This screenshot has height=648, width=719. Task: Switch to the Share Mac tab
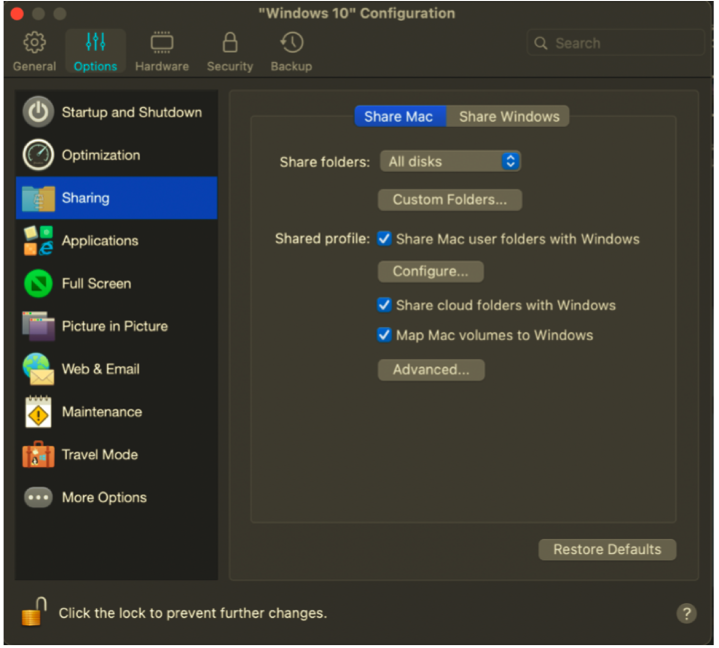pos(400,116)
